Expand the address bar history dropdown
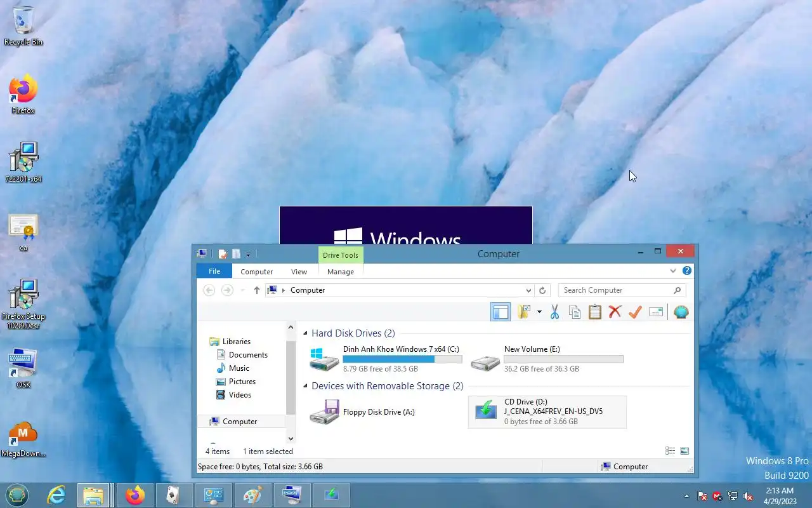 coord(528,290)
